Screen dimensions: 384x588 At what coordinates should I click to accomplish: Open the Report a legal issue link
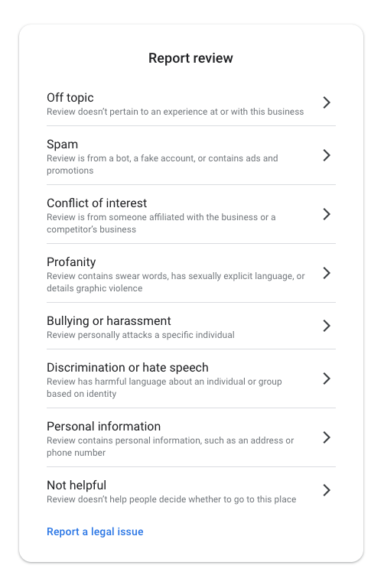pyautogui.click(x=95, y=531)
